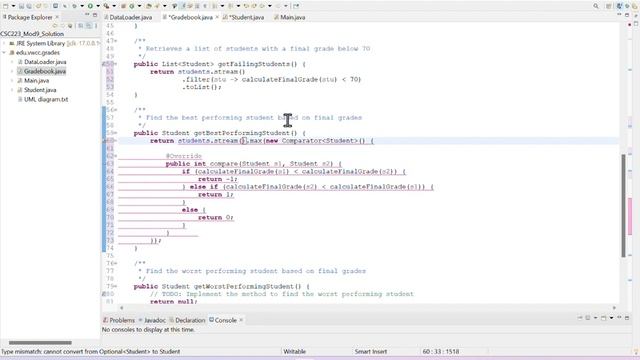Collapse the compare method fold at line 62
The image size is (640, 360).
tap(116, 156)
